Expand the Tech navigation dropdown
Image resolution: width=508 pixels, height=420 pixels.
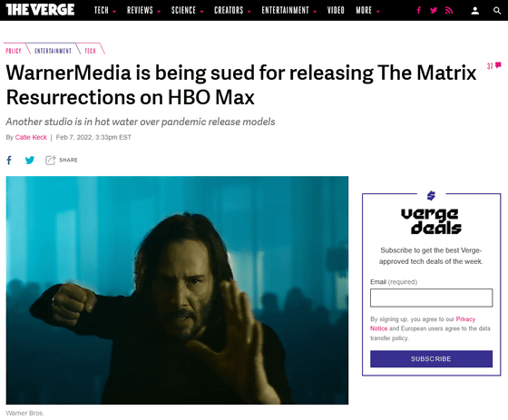click(x=105, y=11)
